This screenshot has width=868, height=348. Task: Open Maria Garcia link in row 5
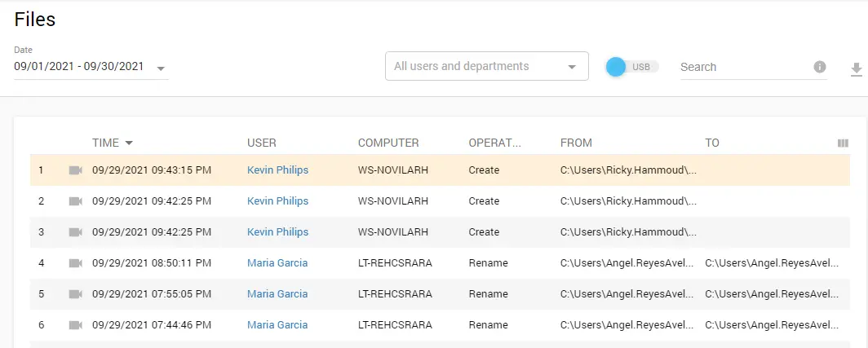coord(277,293)
